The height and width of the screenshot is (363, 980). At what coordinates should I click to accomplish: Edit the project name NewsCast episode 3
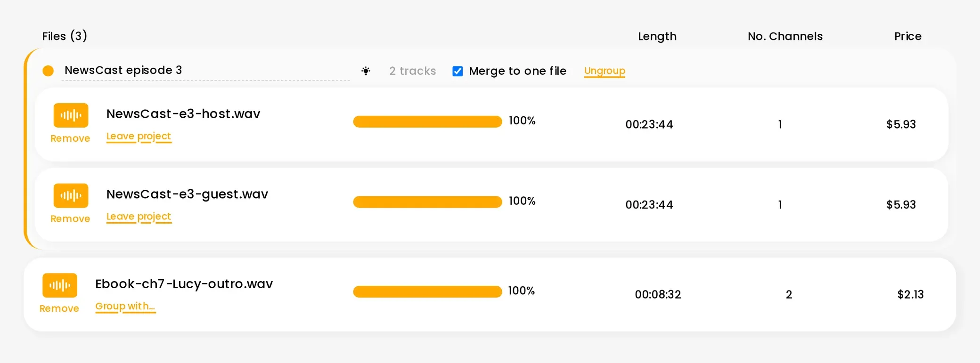[x=206, y=71]
